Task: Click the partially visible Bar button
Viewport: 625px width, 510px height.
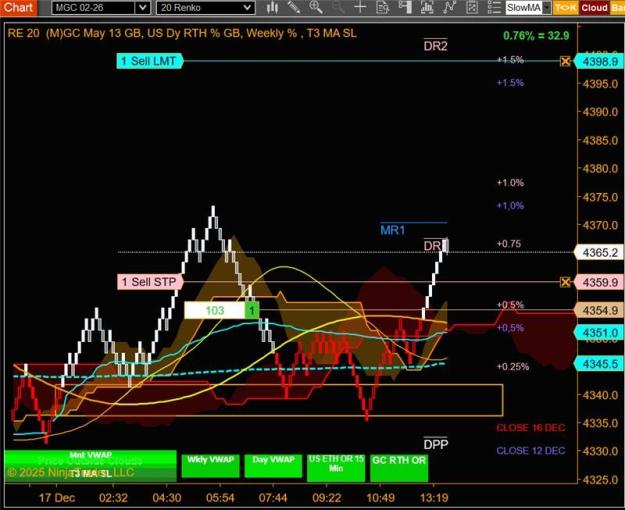Action: click(x=617, y=8)
